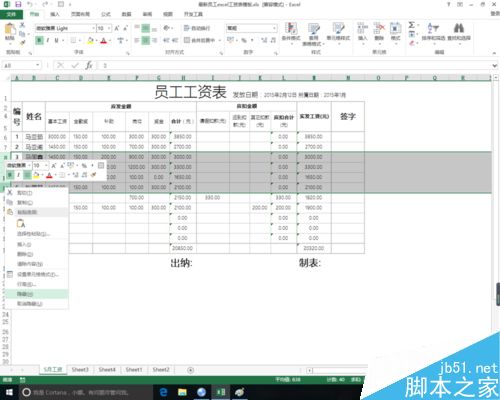Switch to the Sheet4 worksheet tab
This screenshot has width=500, height=400.
(x=107, y=370)
